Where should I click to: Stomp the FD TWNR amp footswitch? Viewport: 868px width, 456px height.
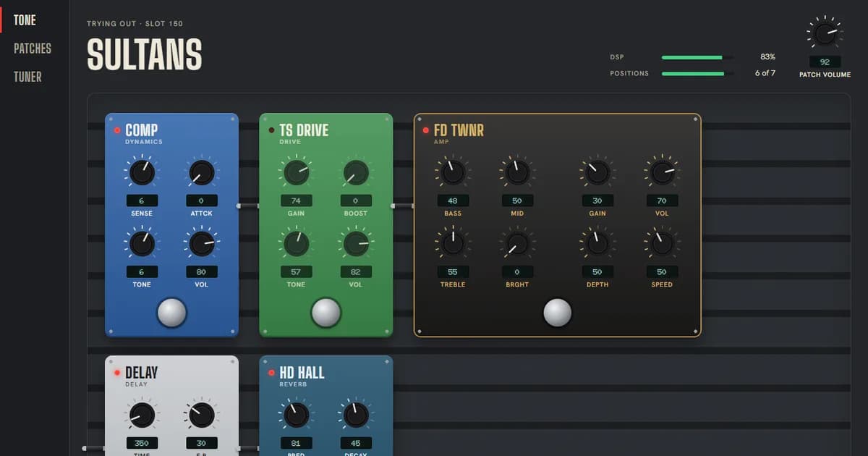point(558,313)
